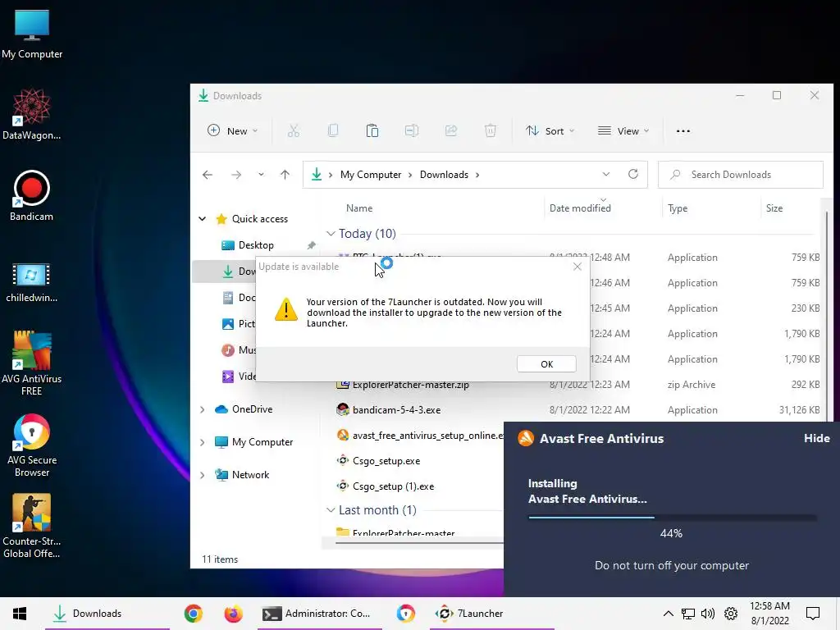The width and height of the screenshot is (840, 630).
Task: Open chilledwin video file on desktop
Action: [x=32, y=283]
